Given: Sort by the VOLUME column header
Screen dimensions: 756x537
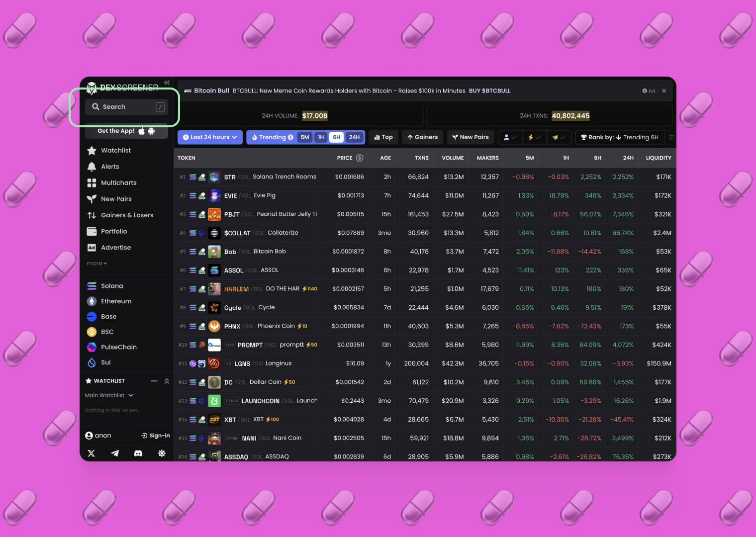Looking at the screenshot, I should pos(453,158).
